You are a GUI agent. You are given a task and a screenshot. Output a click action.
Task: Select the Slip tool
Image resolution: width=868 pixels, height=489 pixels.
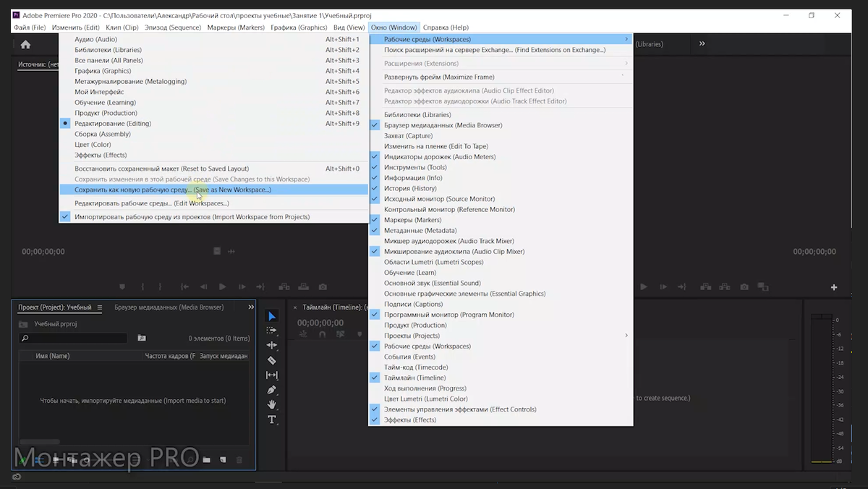(x=272, y=375)
